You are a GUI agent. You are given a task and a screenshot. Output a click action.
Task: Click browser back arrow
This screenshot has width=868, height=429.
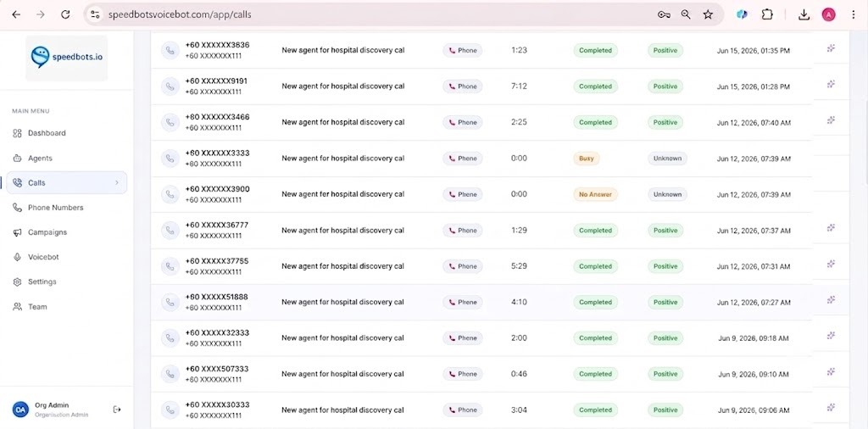(16, 15)
